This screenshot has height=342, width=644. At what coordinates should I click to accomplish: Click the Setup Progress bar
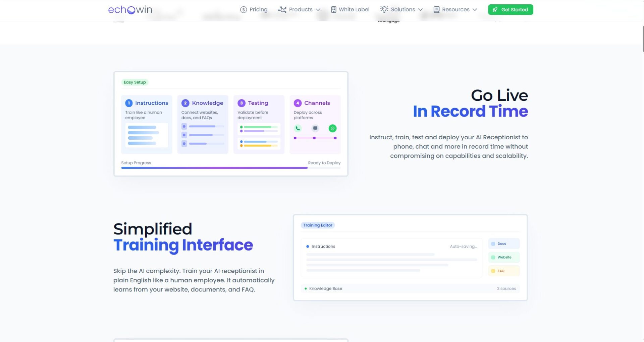point(231,168)
